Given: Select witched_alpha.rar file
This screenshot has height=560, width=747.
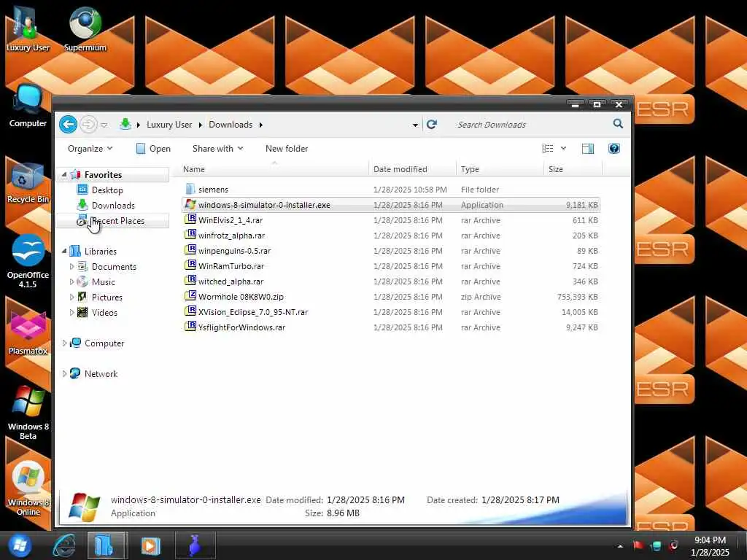Looking at the screenshot, I should click(x=391, y=281).
